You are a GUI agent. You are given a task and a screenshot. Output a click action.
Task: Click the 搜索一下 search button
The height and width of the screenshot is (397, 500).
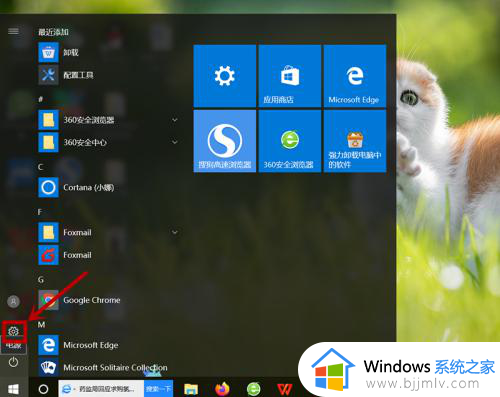point(159,389)
